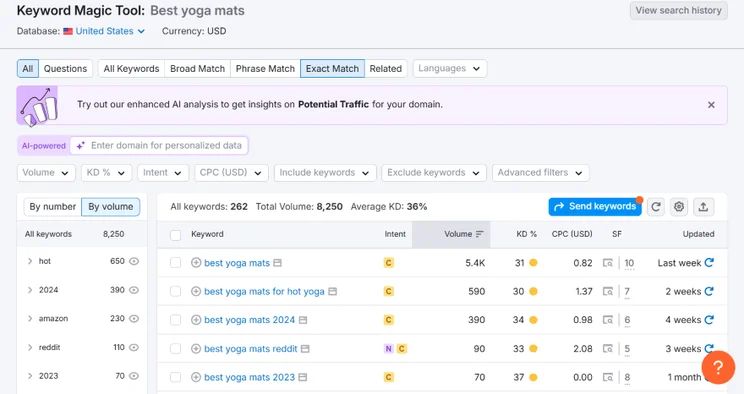Toggle eye icon for '2024' group
Viewport: 744px width, 394px height.
pos(134,290)
